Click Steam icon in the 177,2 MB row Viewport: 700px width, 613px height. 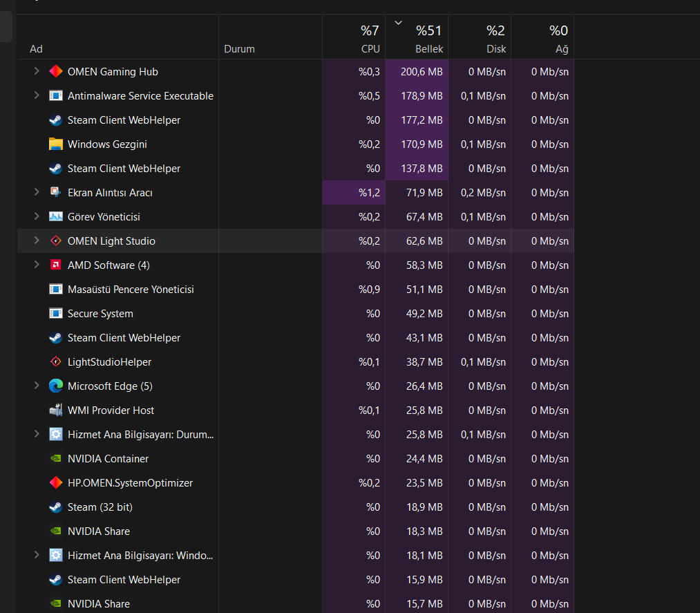(x=56, y=120)
